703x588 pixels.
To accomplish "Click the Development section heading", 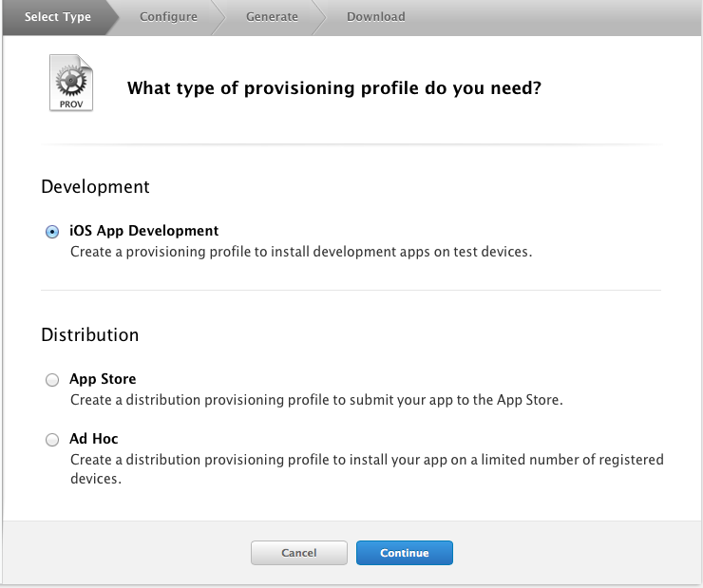I will 95,187.
